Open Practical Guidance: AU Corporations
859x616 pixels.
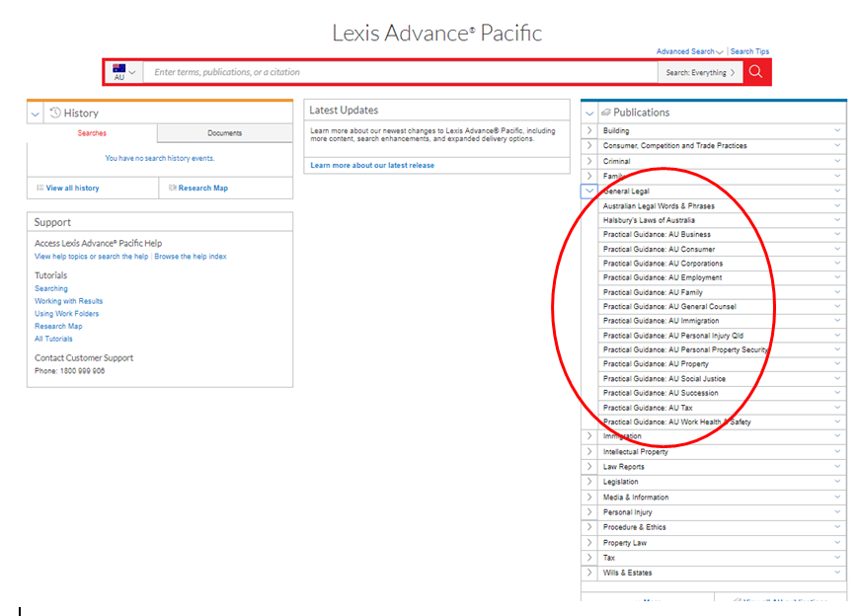pyautogui.click(x=663, y=264)
